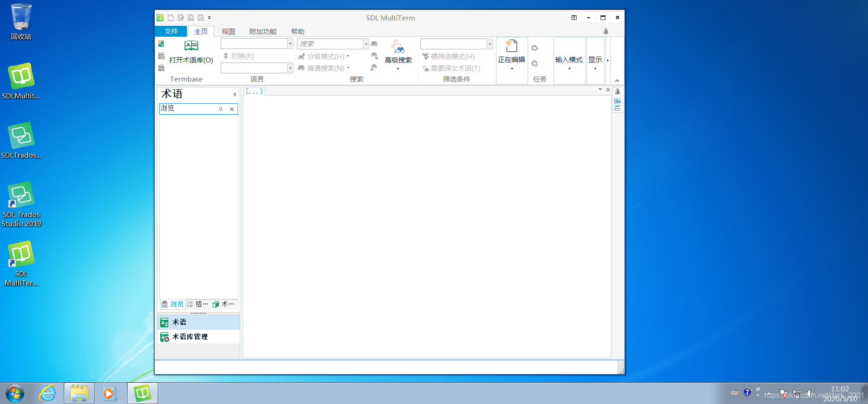Collapse the ribbon with the up chevron
The width and height of the screenshot is (868, 404).
coord(617,81)
